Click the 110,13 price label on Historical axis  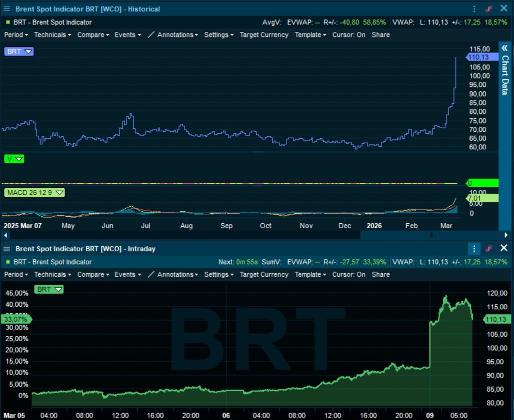coord(478,58)
